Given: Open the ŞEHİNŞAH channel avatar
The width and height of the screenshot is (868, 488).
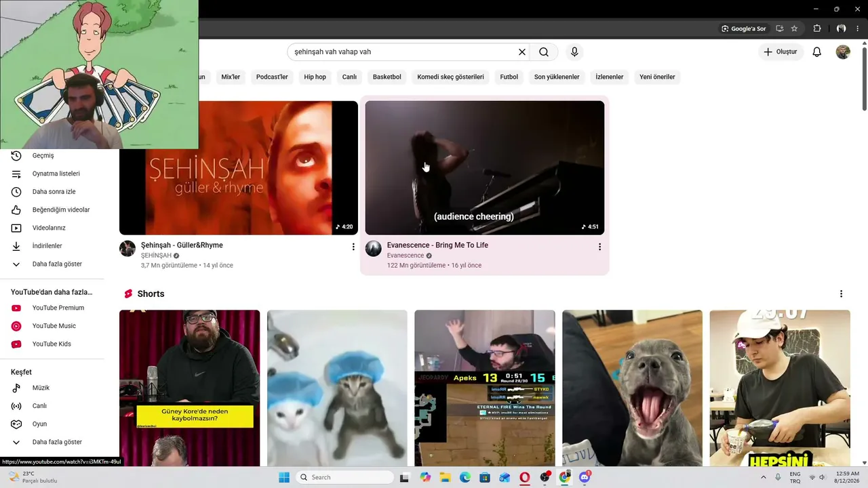Looking at the screenshot, I should coord(127,249).
